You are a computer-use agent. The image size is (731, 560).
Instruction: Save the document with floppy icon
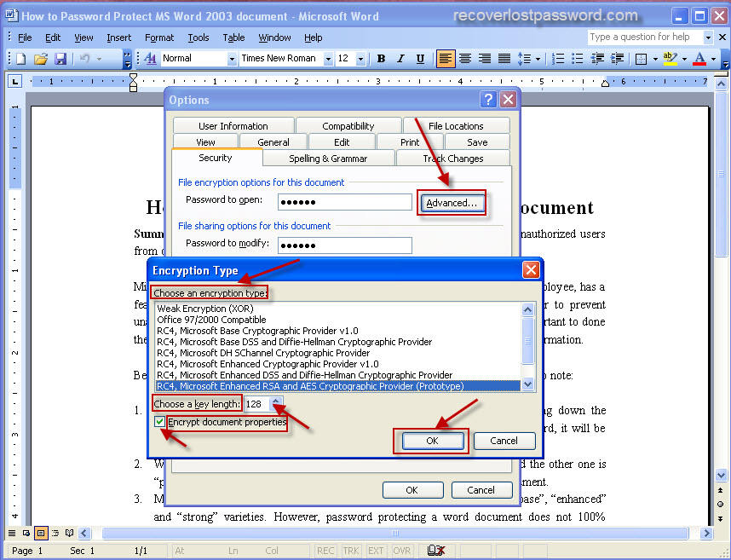pyautogui.click(x=60, y=59)
